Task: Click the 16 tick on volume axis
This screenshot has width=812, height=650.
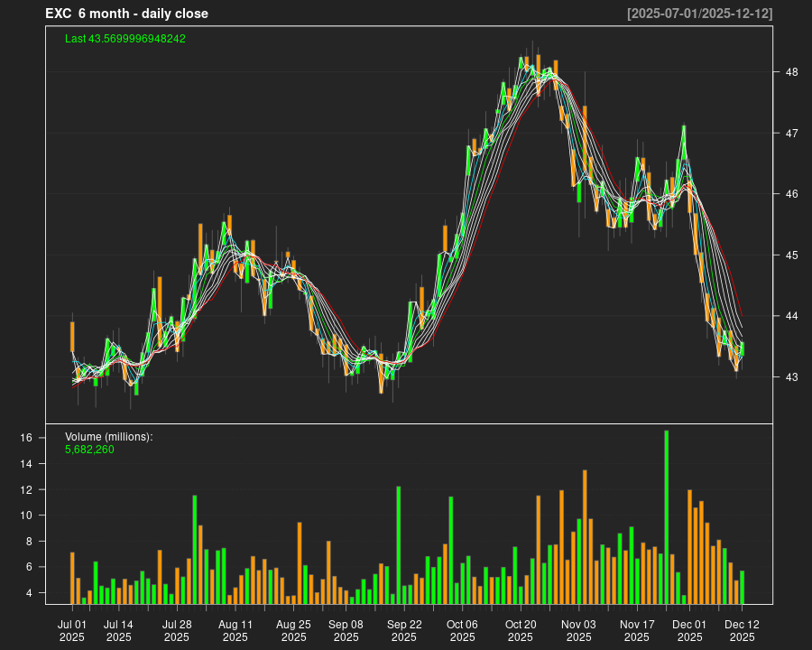Action: [51, 438]
